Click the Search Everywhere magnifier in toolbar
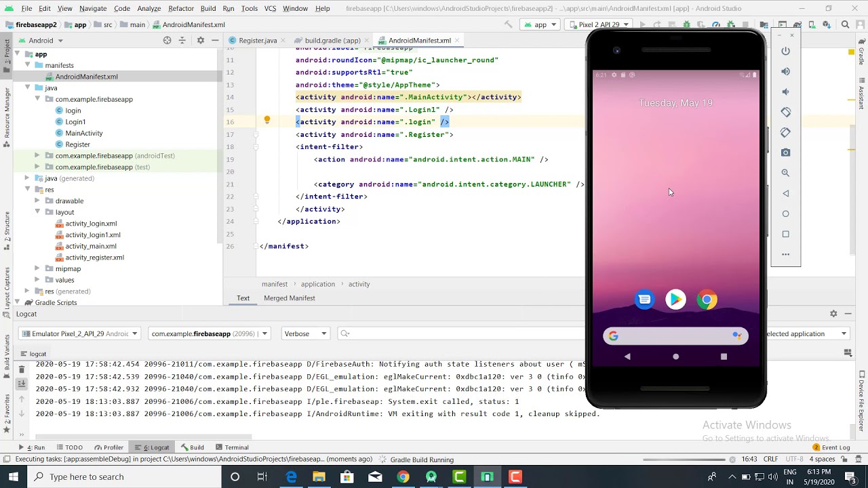This screenshot has width=868, height=488. 845,24
